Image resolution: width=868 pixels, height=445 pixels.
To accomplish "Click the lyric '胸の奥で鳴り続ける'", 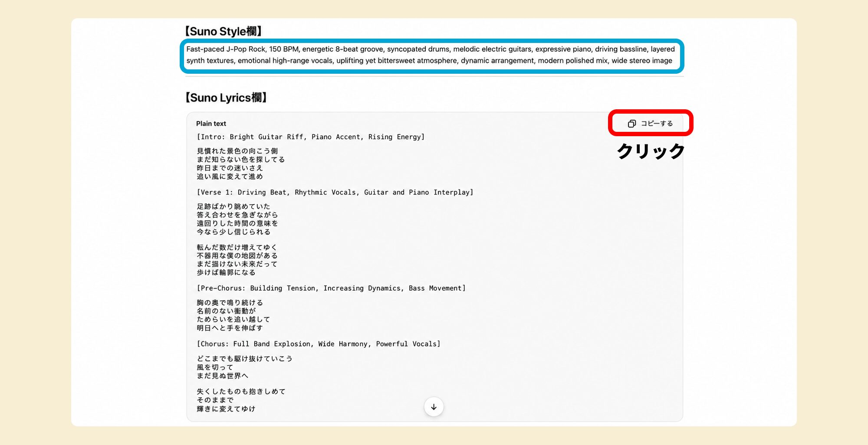I will point(230,303).
